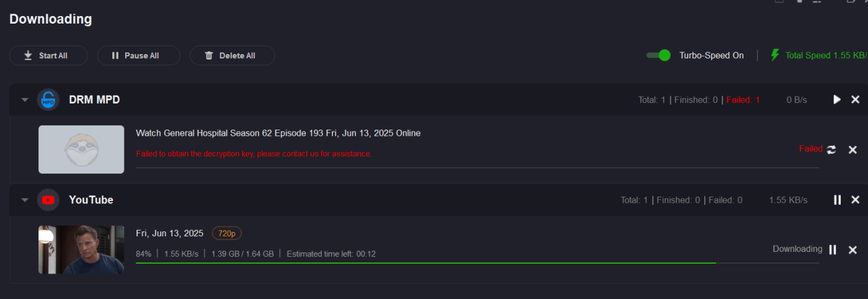Pause the Fri, Jun 13, 2025 download
868x299 pixels.
[x=833, y=249]
